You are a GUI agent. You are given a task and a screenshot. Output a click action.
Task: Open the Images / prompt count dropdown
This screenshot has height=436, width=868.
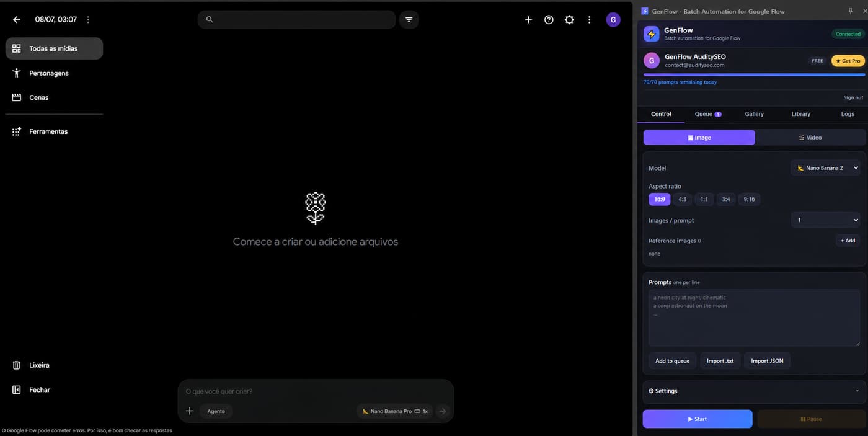coord(825,220)
